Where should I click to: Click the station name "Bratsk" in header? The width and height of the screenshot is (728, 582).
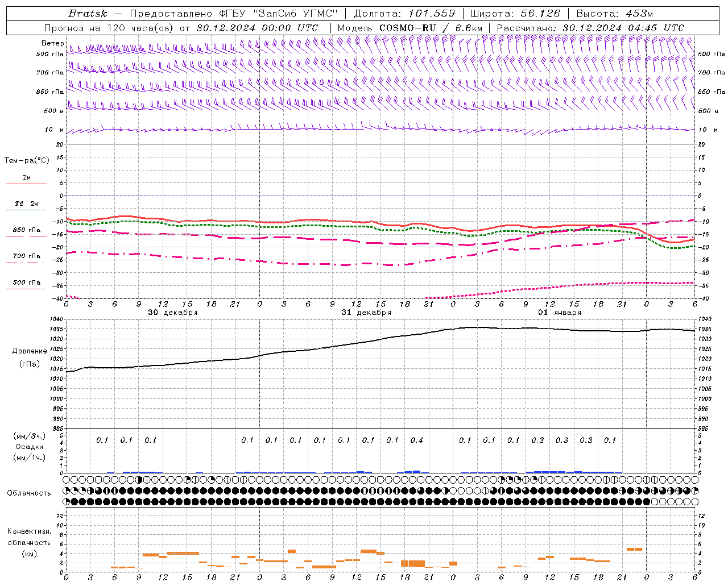tap(88, 13)
